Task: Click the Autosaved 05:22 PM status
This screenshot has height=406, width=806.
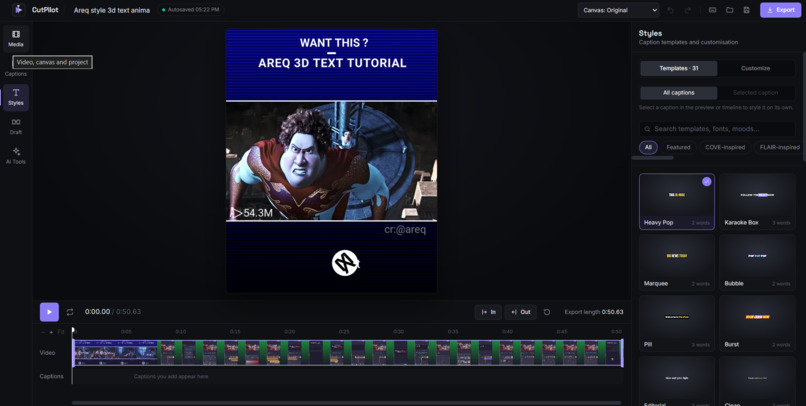Action: pos(191,10)
